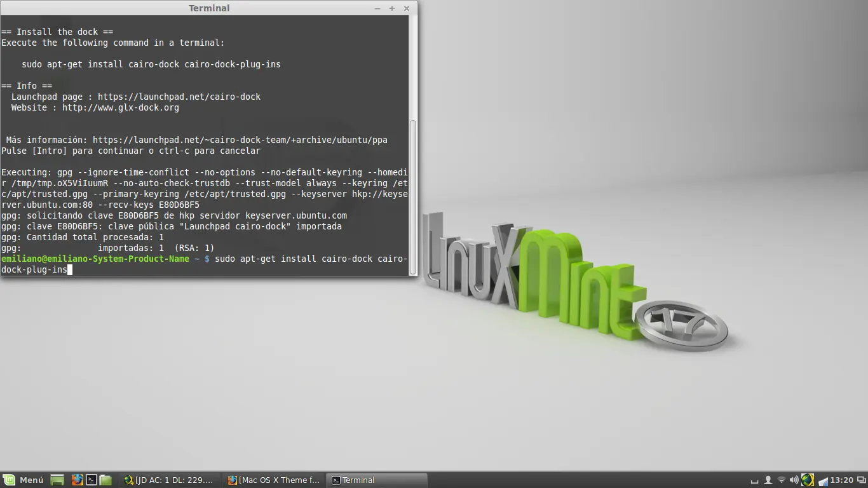The height and width of the screenshot is (488, 868).
Task: Switch to the JD AC taskbar window
Action: pyautogui.click(x=170, y=480)
